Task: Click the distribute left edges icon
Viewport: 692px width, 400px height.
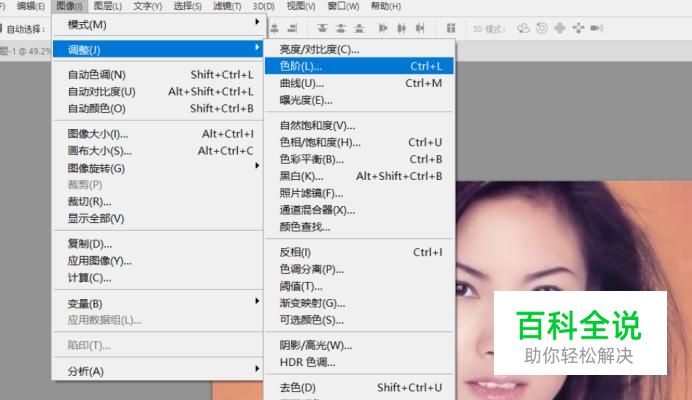Action: coord(383,29)
